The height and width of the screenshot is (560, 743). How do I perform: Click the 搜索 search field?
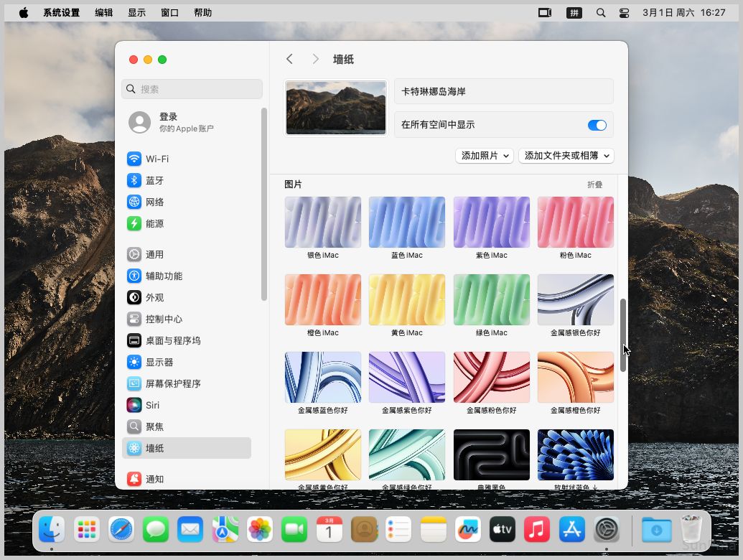[192, 89]
